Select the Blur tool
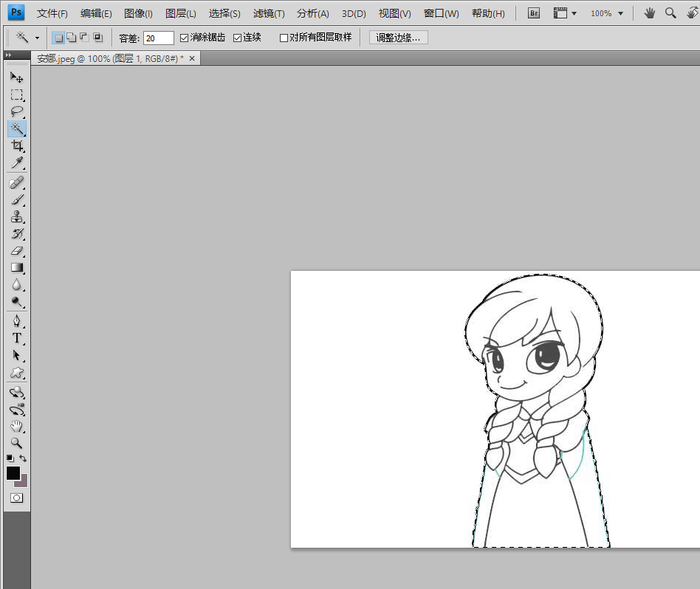Viewport: 700px width, 589px height. [16, 284]
